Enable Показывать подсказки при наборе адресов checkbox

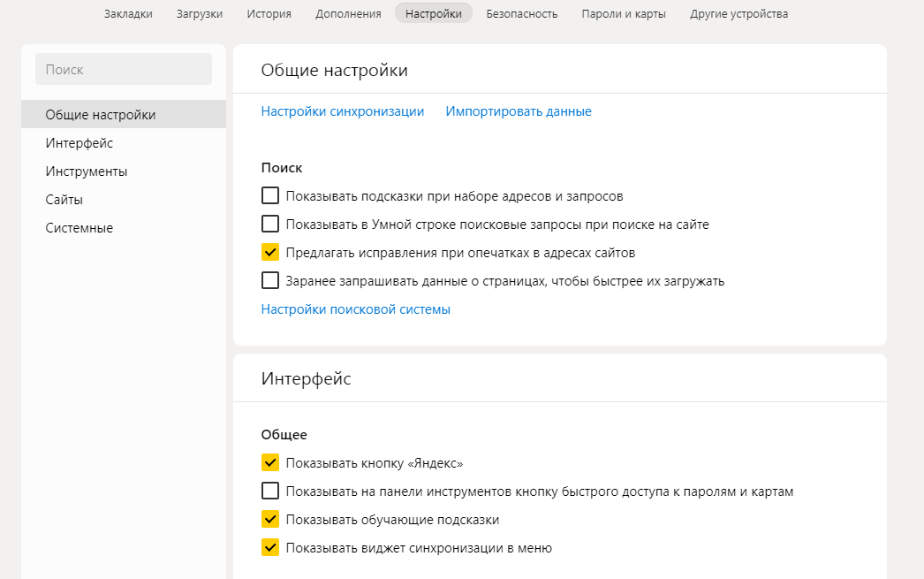[270, 196]
